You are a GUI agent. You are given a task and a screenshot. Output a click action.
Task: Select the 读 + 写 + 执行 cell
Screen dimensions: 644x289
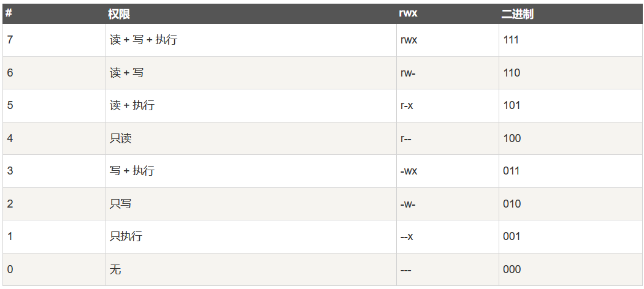point(250,40)
